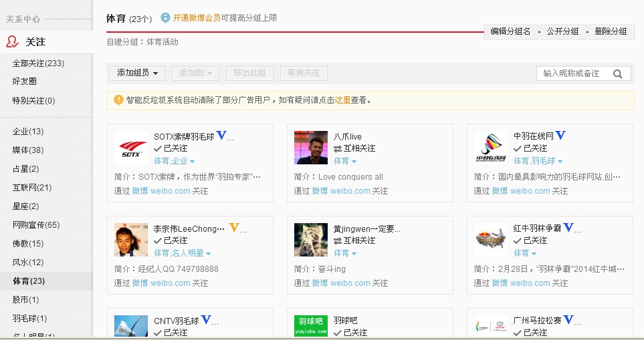Select 占星(2) group
Viewport: 644px width, 340px height.
pos(26,169)
